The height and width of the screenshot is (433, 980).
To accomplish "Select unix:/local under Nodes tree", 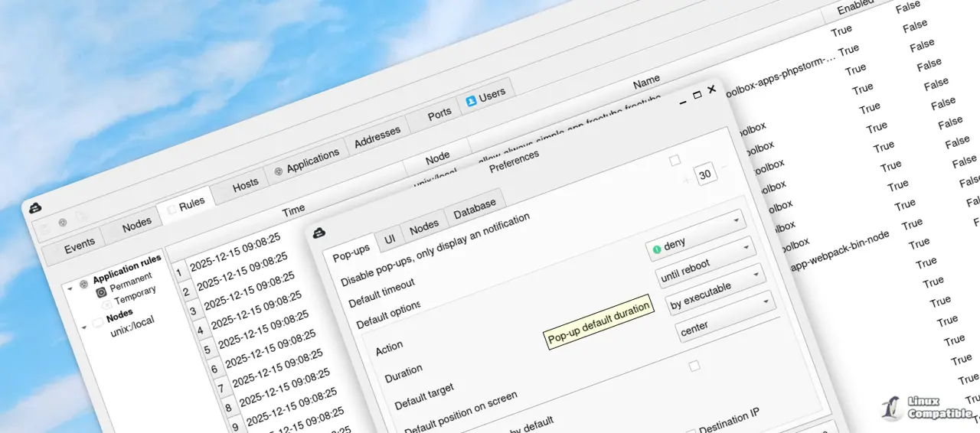I will [x=132, y=325].
